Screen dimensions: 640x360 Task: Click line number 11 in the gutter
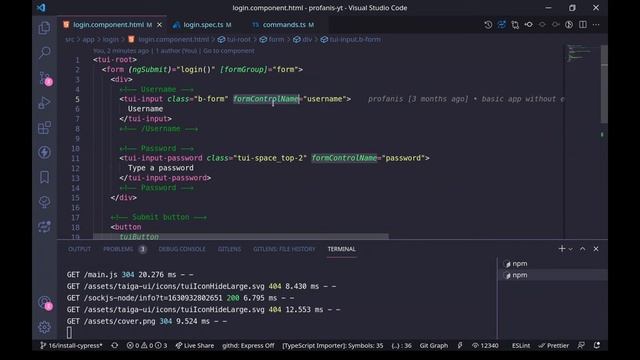click(x=76, y=158)
